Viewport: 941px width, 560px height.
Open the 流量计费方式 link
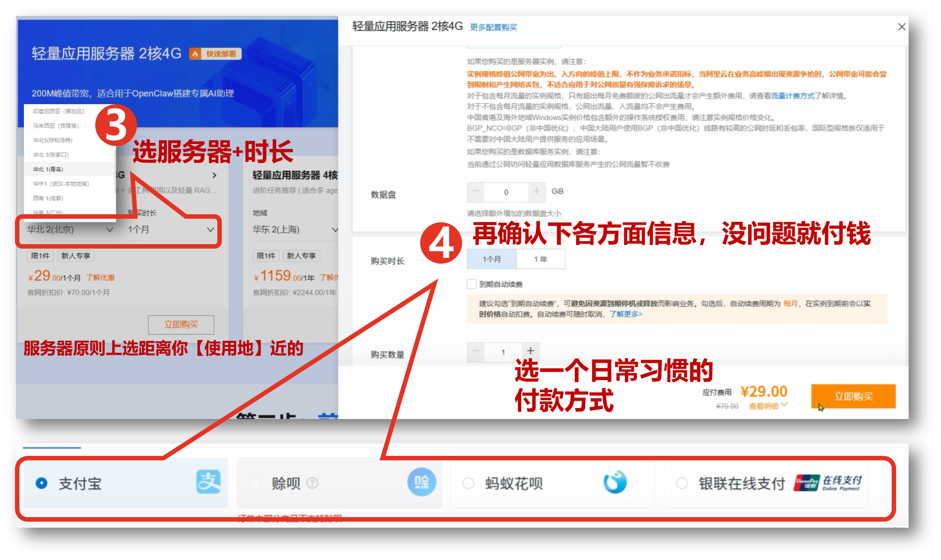tap(792, 96)
